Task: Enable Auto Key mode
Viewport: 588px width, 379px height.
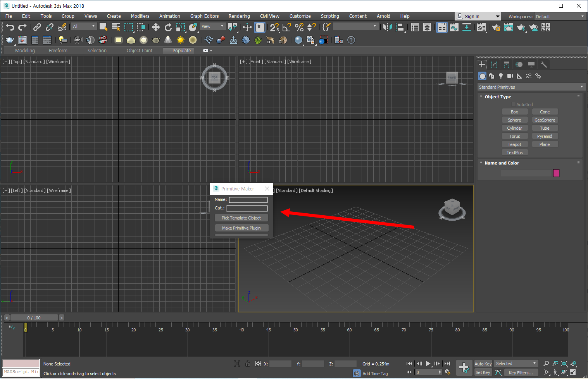Action: point(483,364)
